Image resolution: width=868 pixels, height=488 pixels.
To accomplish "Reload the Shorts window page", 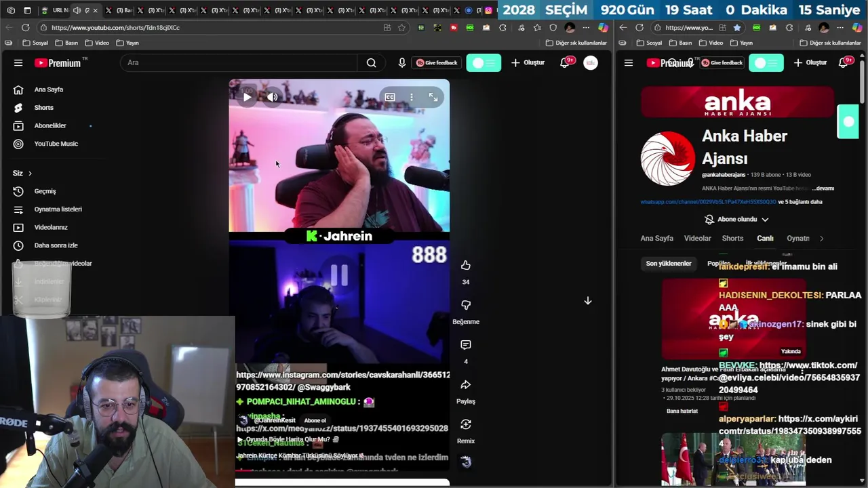I will pyautogui.click(x=26, y=28).
